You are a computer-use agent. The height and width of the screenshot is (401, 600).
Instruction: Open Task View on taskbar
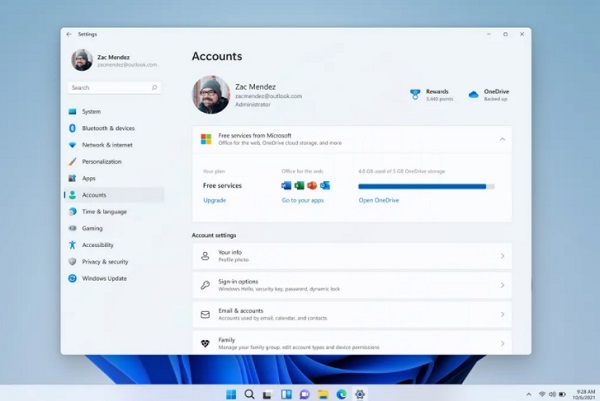[x=267, y=394]
